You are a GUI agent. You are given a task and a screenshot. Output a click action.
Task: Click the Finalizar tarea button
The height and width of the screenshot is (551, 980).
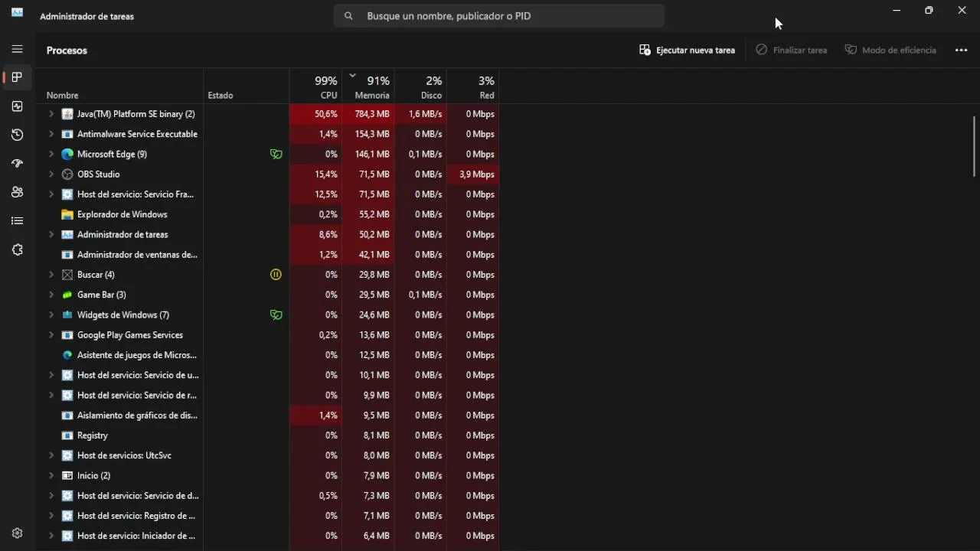[x=792, y=50]
